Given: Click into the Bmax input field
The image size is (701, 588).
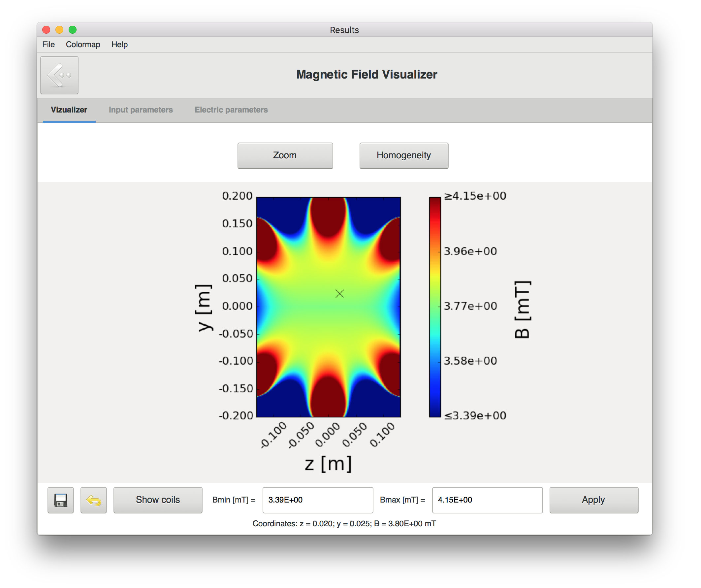Looking at the screenshot, I should (x=487, y=500).
